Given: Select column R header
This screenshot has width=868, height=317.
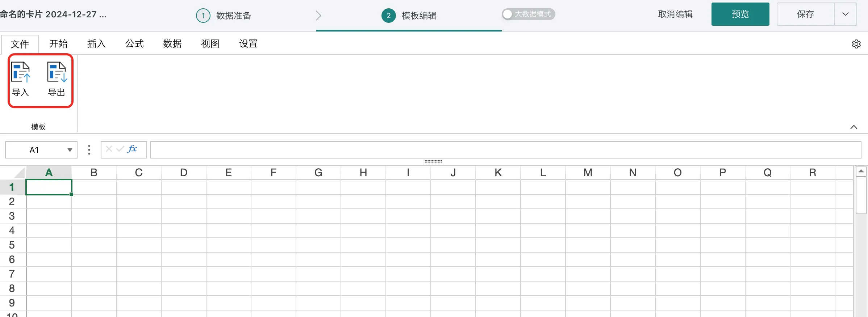Looking at the screenshot, I should pos(813,173).
